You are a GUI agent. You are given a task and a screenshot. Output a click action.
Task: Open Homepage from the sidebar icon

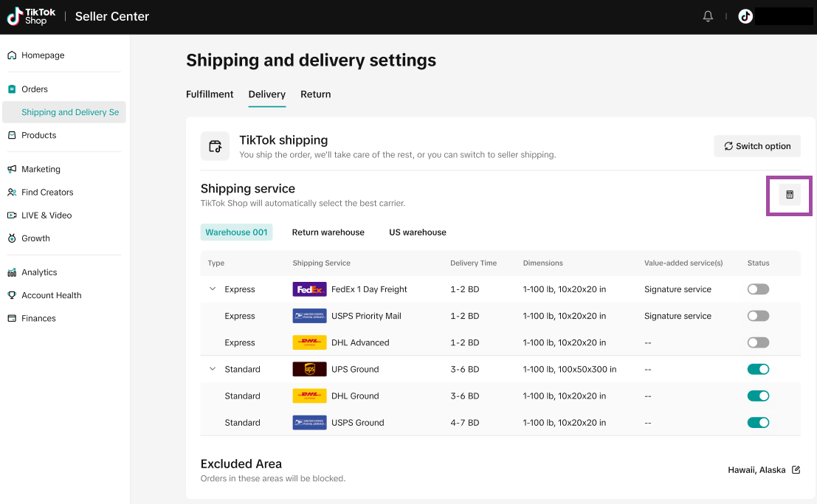[x=11, y=55]
